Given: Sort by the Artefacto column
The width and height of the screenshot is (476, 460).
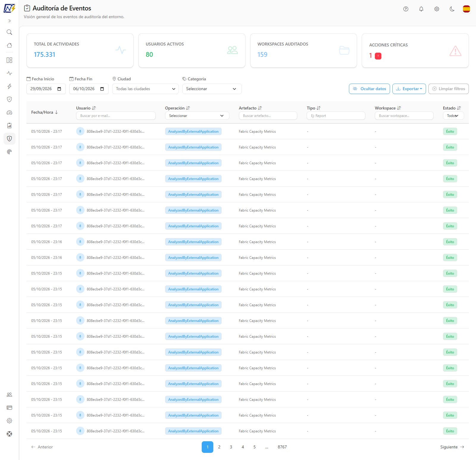Looking at the screenshot, I should (x=250, y=108).
